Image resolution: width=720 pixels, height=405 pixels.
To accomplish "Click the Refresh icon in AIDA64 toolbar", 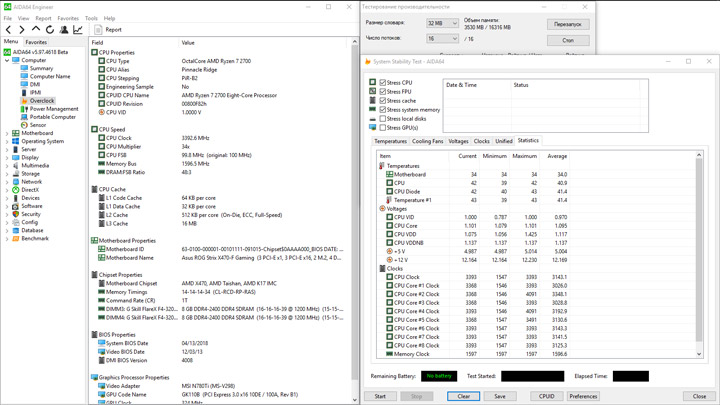I will [x=50, y=30].
